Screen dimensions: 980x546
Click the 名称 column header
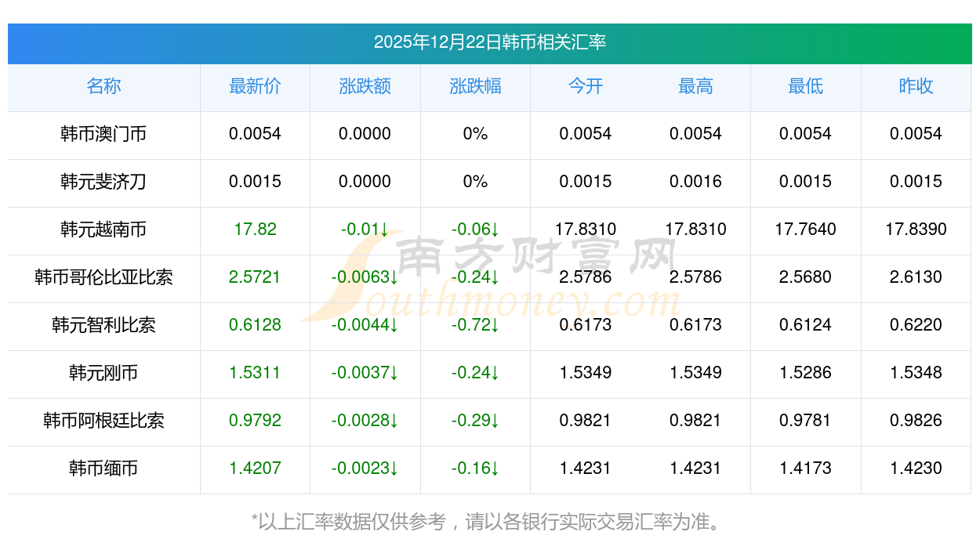tap(103, 86)
